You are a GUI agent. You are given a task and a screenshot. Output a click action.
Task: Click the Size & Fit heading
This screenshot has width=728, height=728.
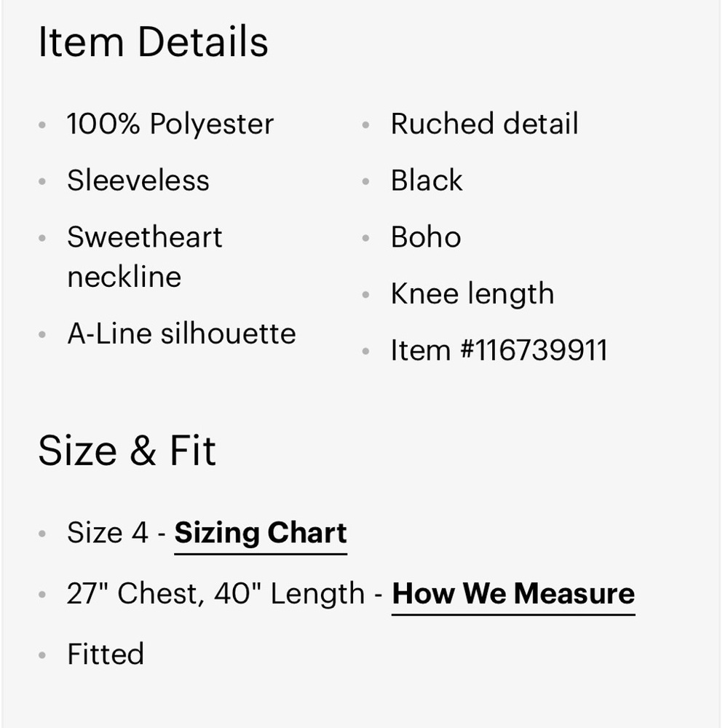pos(127,450)
